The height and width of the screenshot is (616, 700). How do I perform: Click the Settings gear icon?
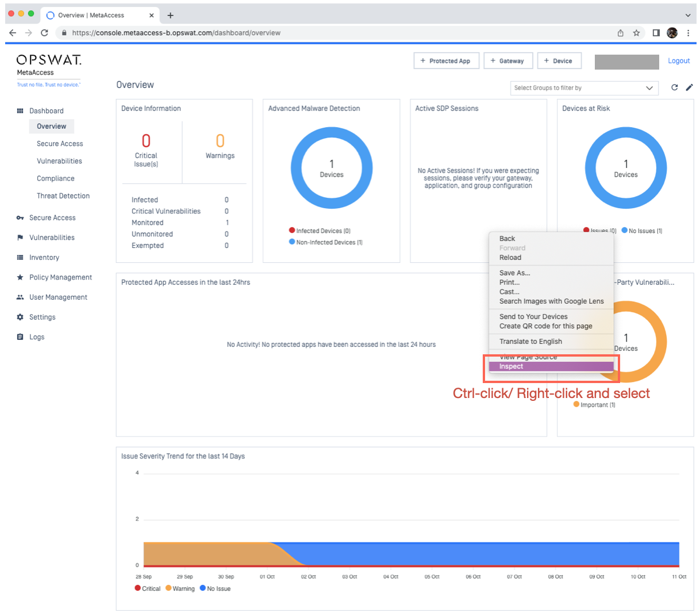20,317
